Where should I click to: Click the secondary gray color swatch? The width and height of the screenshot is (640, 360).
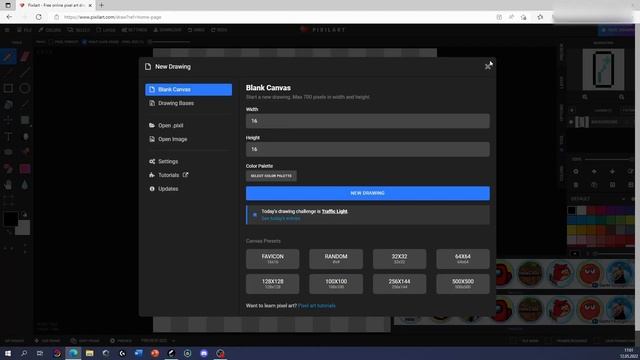point(23,228)
